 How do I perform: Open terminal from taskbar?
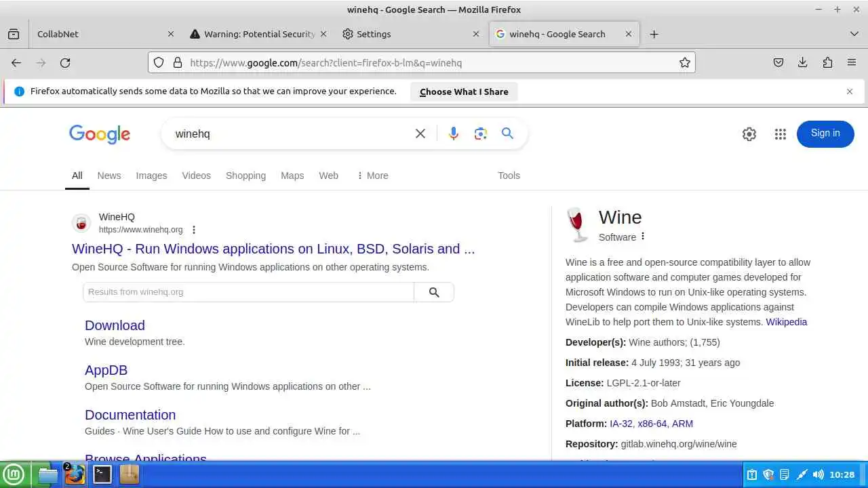[x=102, y=474]
